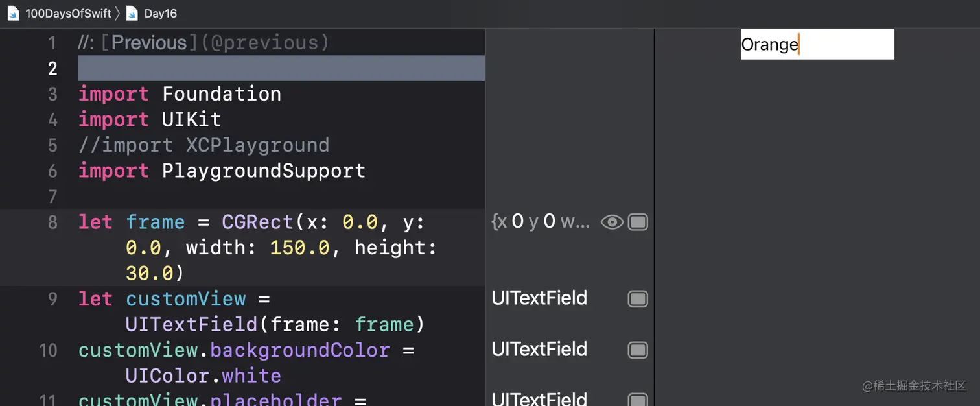Screen dimensions: 980x406
Task: Click the UITextField result beside line 9
Action: click(x=539, y=298)
